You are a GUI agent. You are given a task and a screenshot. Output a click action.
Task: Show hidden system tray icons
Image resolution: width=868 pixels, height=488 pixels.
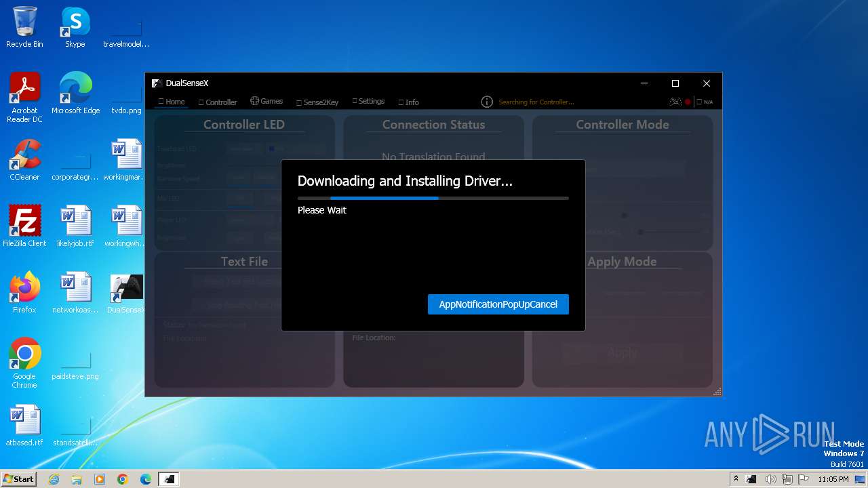[736, 479]
